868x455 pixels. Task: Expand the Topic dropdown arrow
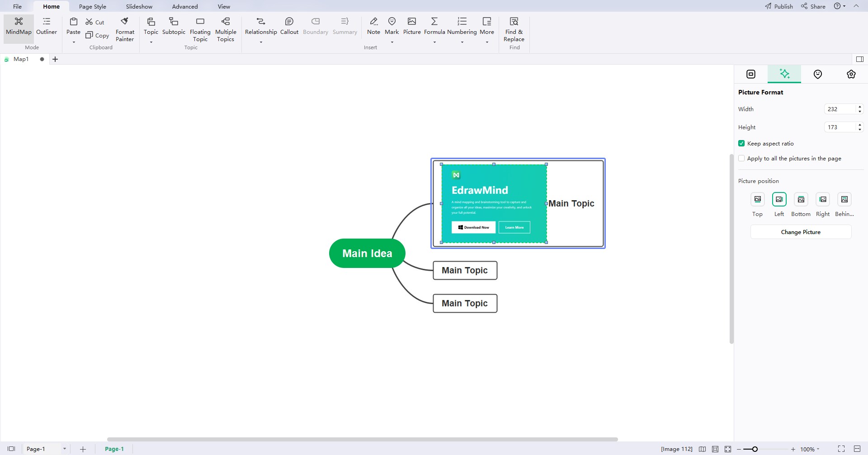(151, 42)
